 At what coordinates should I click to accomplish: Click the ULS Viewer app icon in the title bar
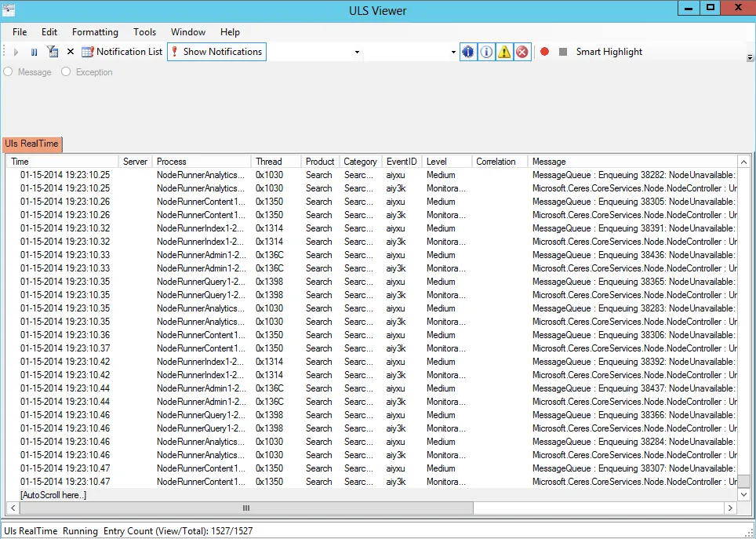click(8, 9)
